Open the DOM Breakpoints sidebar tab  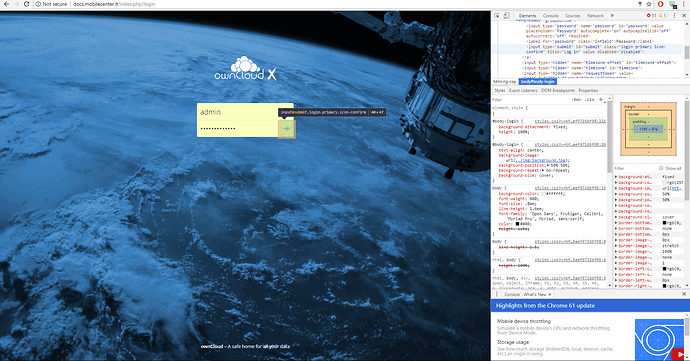pos(558,90)
